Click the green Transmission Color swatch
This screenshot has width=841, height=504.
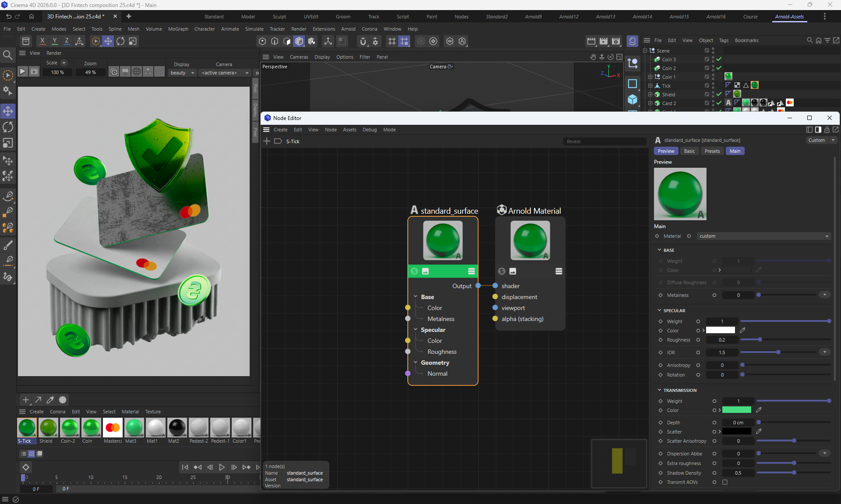[736, 410]
